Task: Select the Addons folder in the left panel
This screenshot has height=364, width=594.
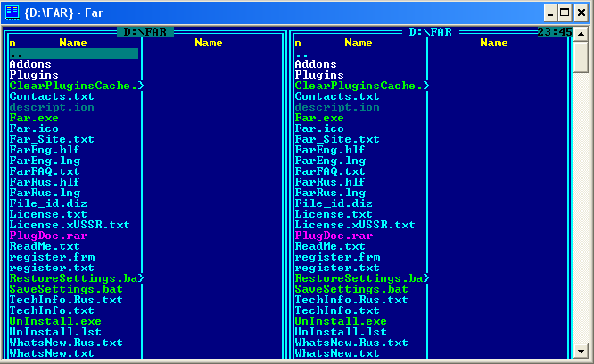Action: point(30,64)
